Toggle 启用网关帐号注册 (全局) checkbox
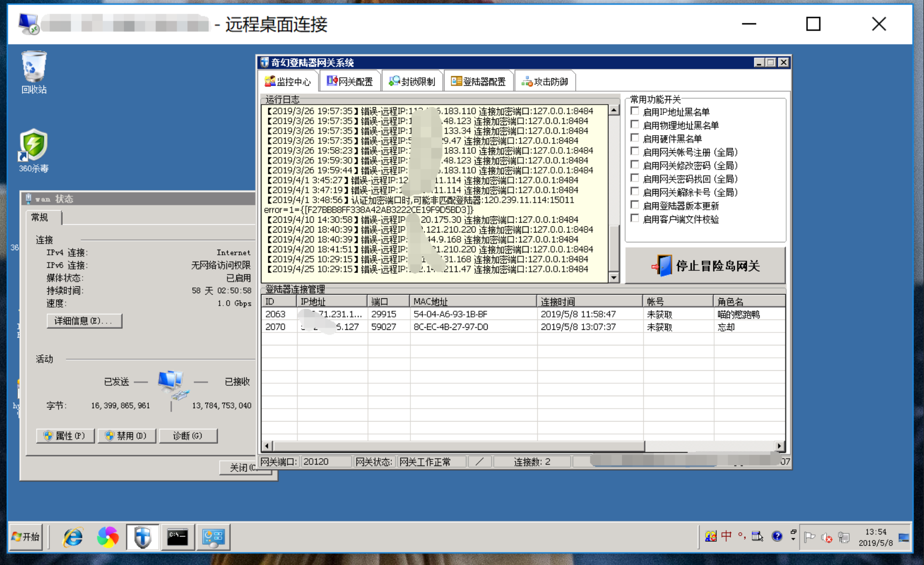924x565 pixels. (x=635, y=152)
